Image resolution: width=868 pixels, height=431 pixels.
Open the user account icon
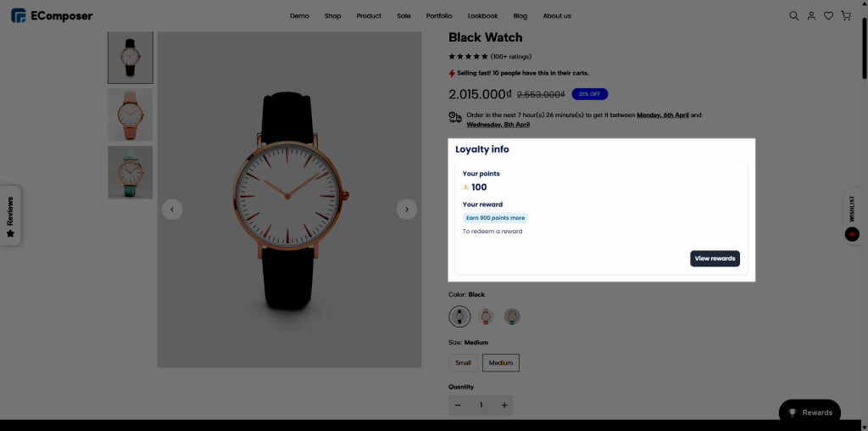pos(811,15)
